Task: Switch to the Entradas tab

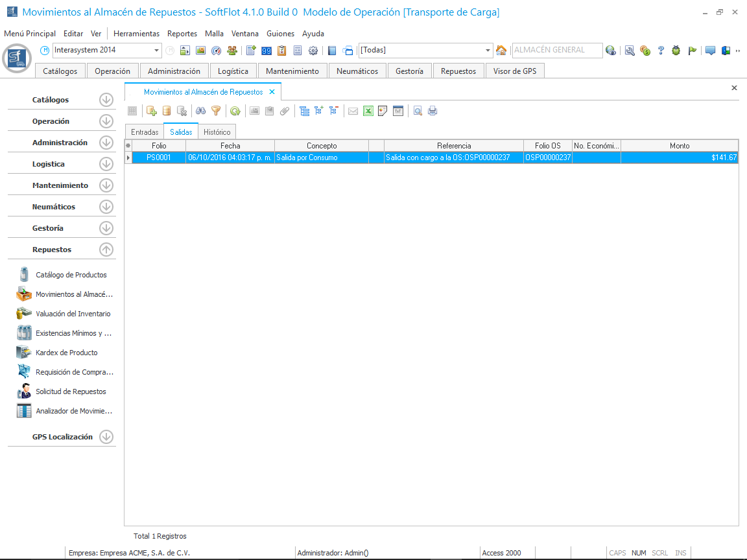Action: tap(145, 132)
